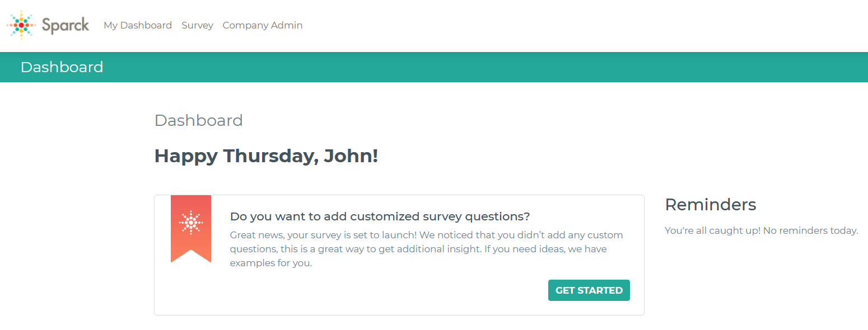Select the white Dashboard title in the teal banner
Viewport: 868px width, 330px height.
(62, 67)
